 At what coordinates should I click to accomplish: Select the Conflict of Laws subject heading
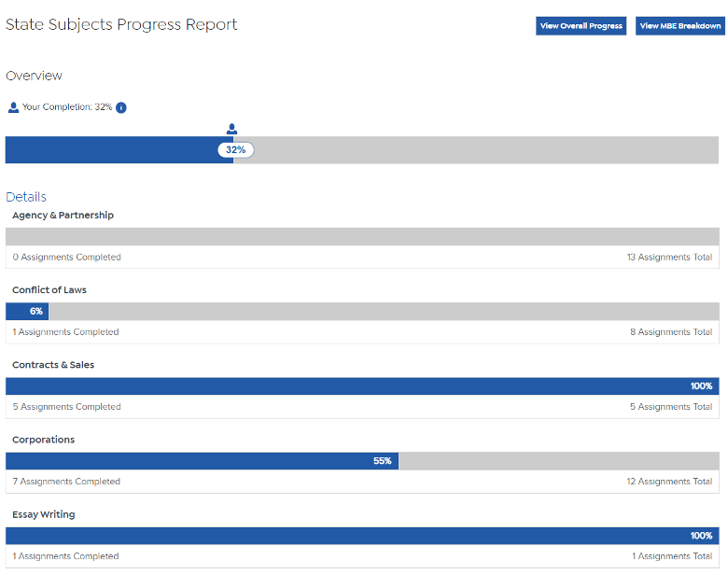49,289
